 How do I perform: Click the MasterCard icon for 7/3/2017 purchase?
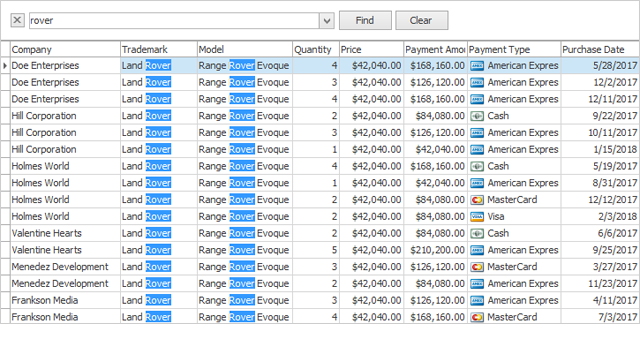477,317
